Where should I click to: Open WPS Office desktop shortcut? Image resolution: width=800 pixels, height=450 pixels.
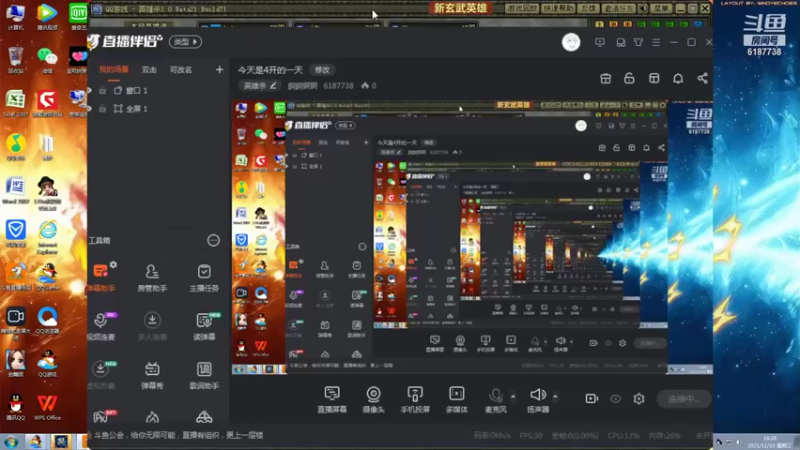click(47, 407)
